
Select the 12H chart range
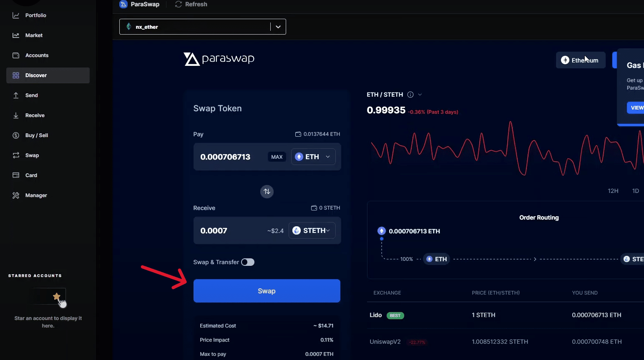pos(613,191)
